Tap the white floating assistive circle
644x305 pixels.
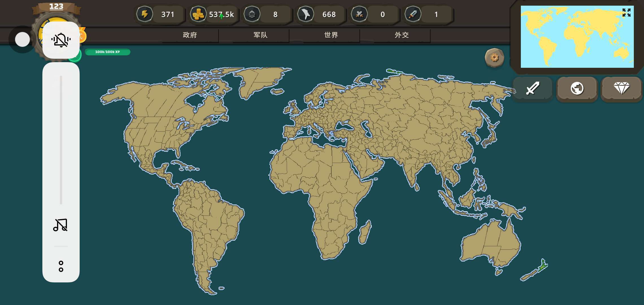(x=22, y=39)
